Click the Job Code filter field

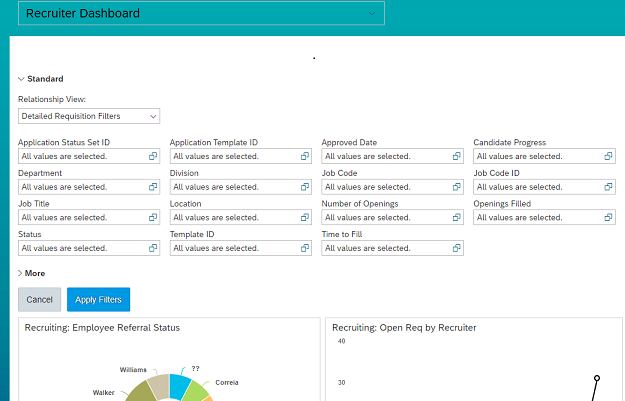click(x=393, y=187)
